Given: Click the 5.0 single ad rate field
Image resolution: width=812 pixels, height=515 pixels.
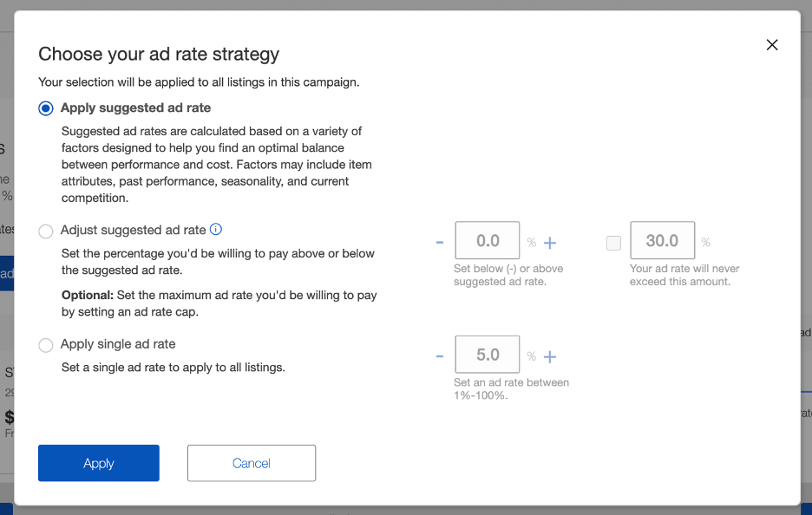Looking at the screenshot, I should pyautogui.click(x=487, y=354).
